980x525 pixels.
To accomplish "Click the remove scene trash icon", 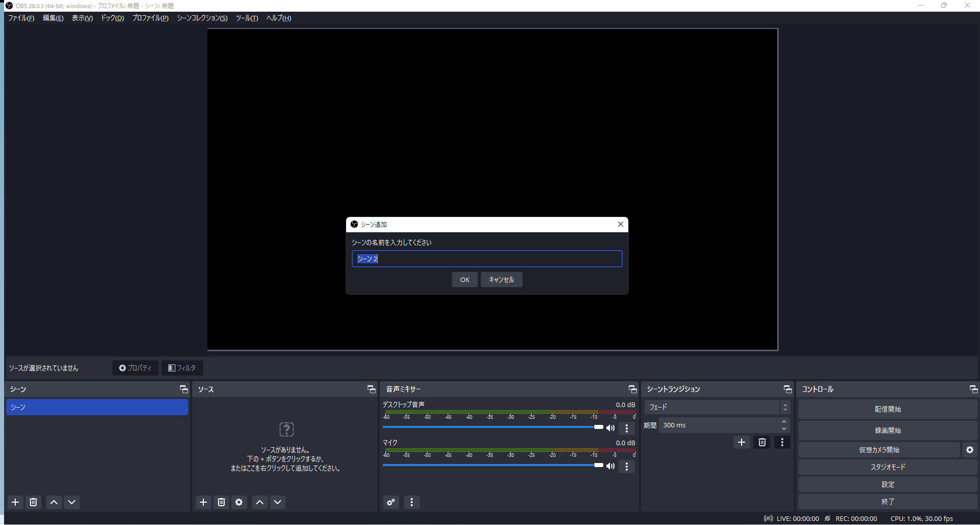I will click(x=34, y=502).
